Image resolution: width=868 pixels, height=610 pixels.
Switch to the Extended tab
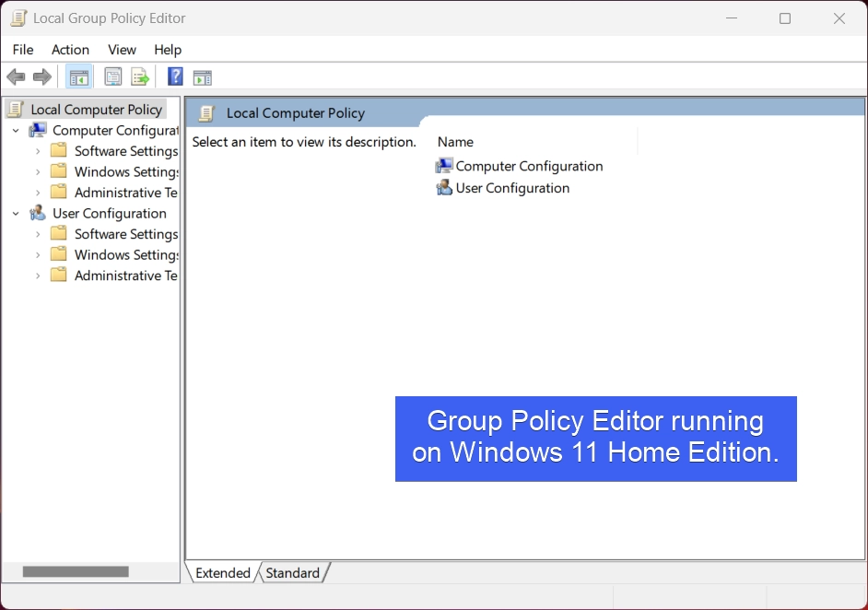(x=223, y=573)
